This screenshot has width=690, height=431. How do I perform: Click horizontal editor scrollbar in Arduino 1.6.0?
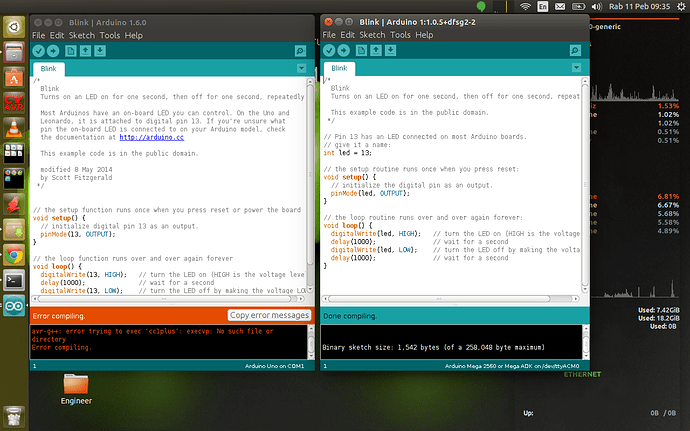click(x=167, y=299)
